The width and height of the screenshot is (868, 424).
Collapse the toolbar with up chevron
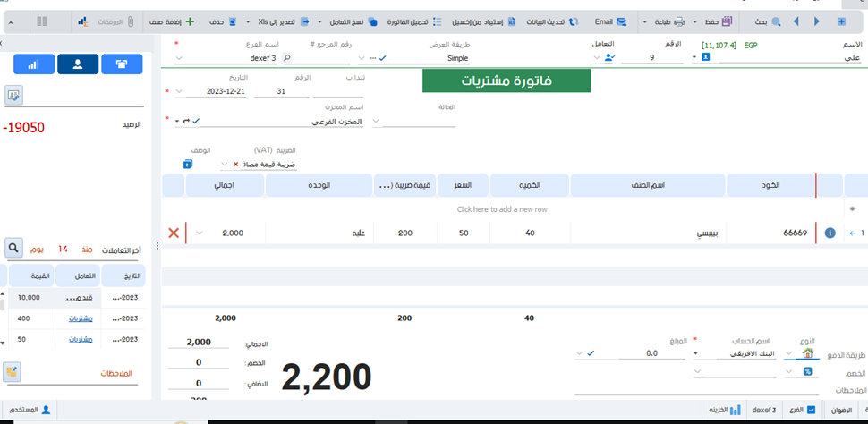pyautogui.click(x=12, y=22)
